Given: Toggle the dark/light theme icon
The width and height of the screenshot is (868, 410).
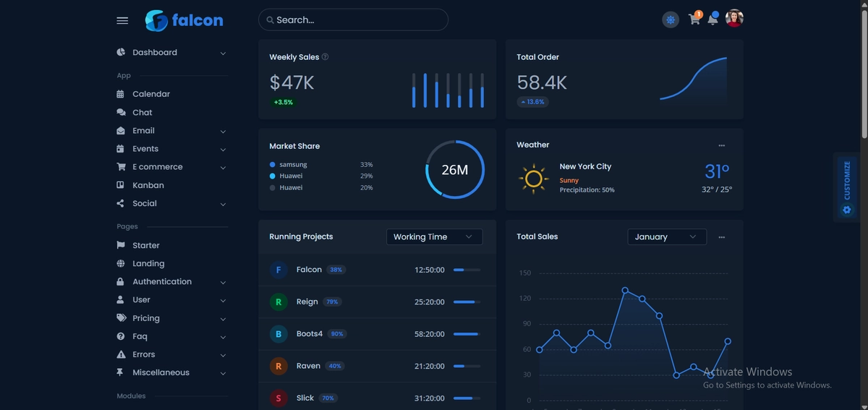Looking at the screenshot, I should point(671,20).
